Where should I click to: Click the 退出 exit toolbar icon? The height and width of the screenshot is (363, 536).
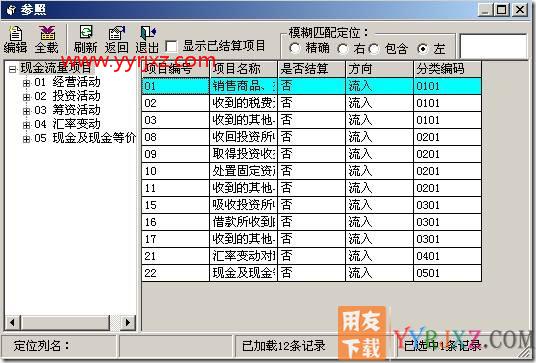(x=147, y=40)
